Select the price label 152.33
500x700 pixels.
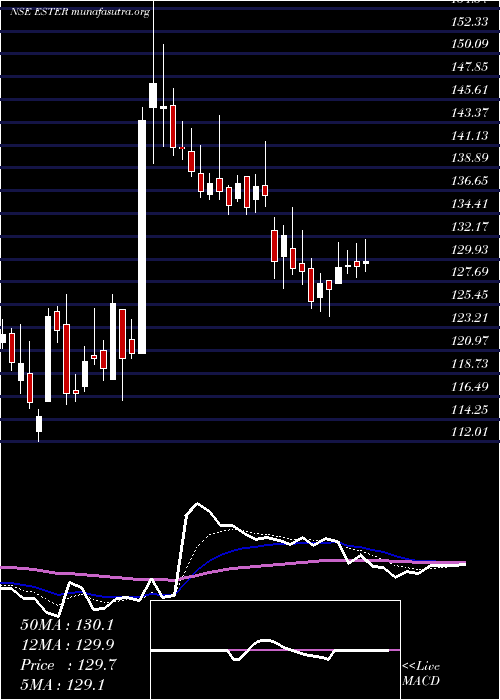(469, 21)
